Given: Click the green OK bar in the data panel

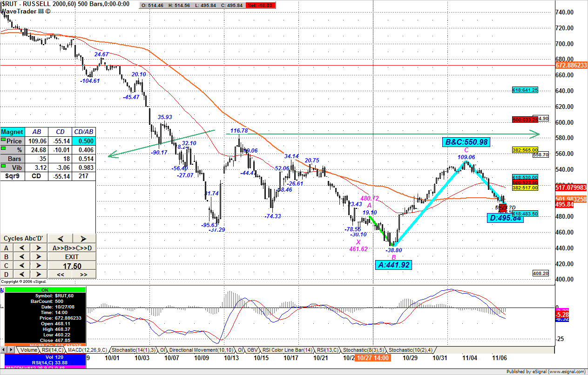Looking at the screenshot, I should (45, 289).
